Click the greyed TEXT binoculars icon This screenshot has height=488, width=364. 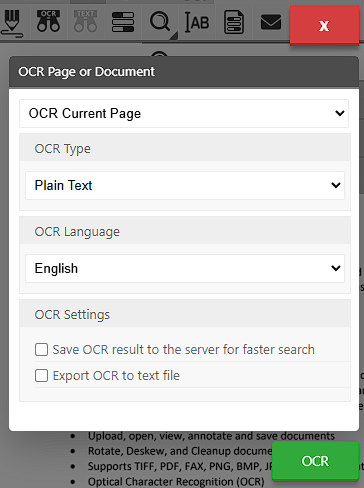click(86, 21)
